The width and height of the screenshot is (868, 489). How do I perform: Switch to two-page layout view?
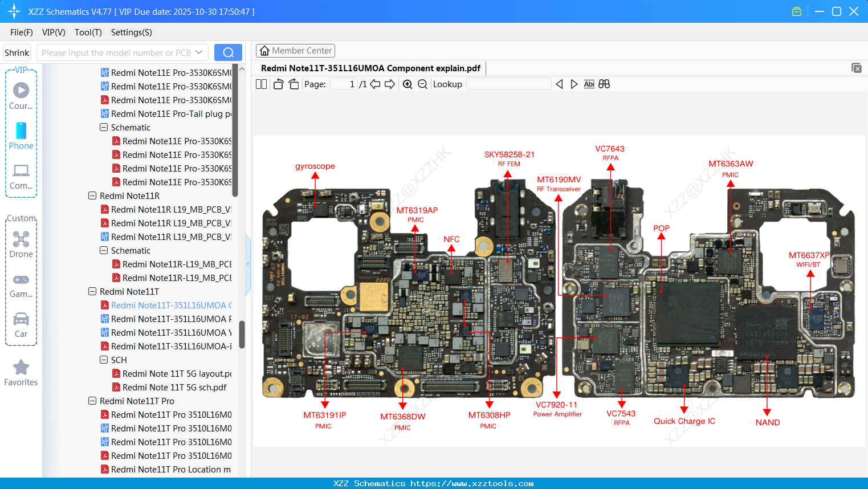pyautogui.click(x=261, y=84)
